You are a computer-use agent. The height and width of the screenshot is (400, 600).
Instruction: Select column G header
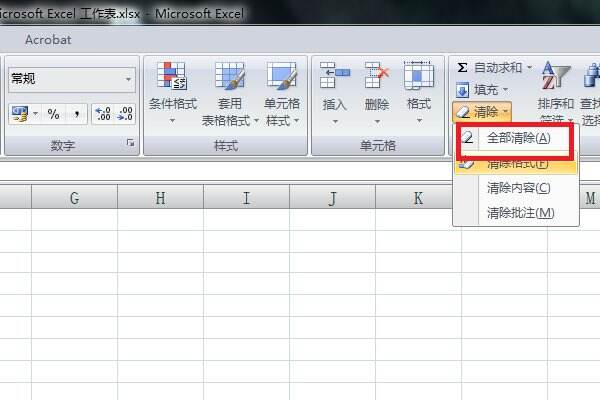(x=74, y=198)
